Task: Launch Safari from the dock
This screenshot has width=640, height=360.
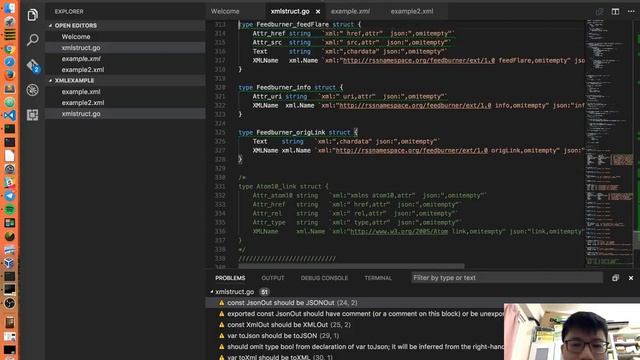Action: [x=9, y=62]
